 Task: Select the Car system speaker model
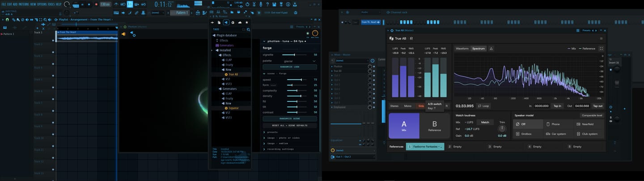559,134
